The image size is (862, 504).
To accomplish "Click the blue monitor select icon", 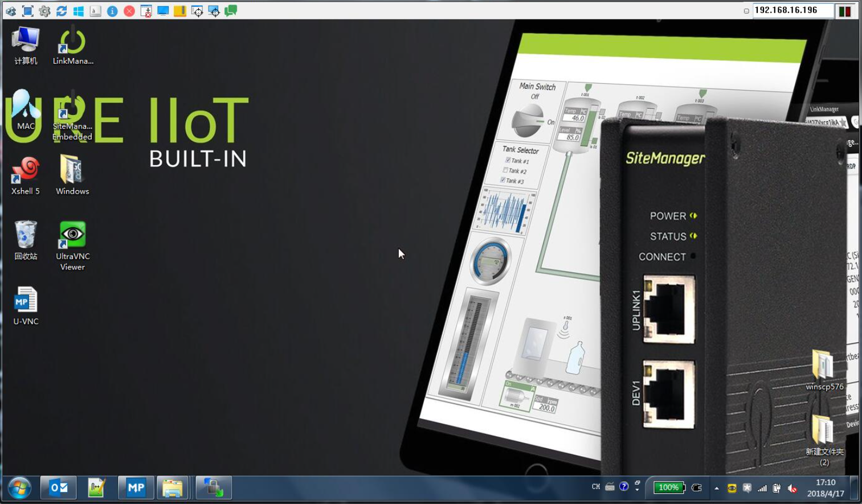I will (x=163, y=11).
